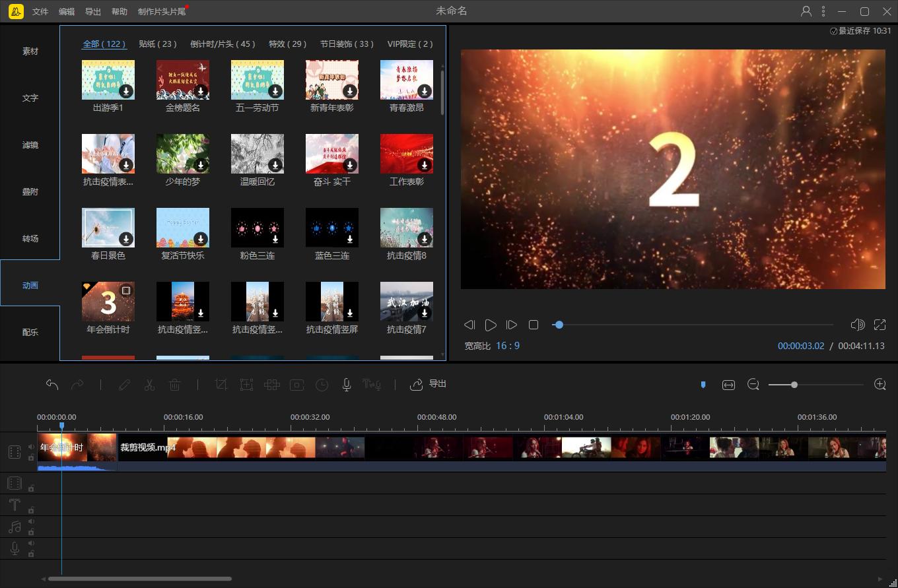Click the timeline zoom-in magnifier icon
The height and width of the screenshot is (588, 898).
point(880,385)
